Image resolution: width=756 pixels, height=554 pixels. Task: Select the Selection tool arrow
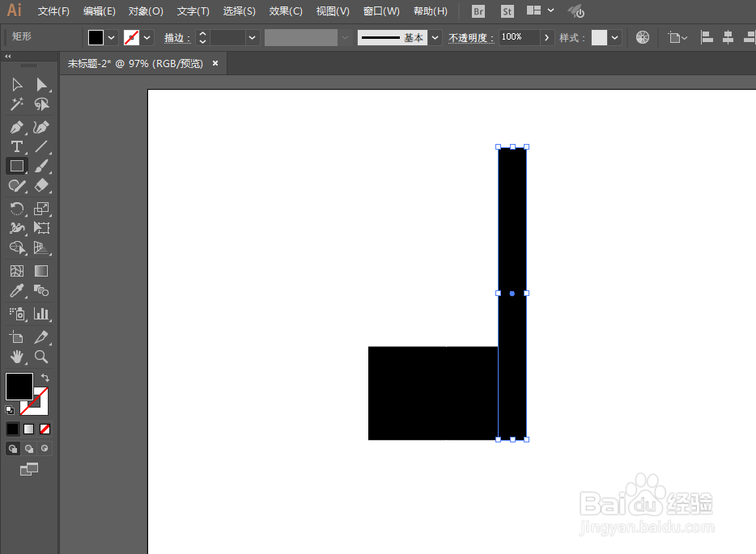(17, 85)
